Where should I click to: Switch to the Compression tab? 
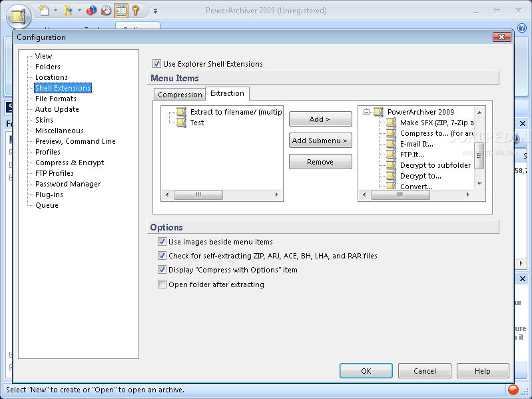[180, 95]
